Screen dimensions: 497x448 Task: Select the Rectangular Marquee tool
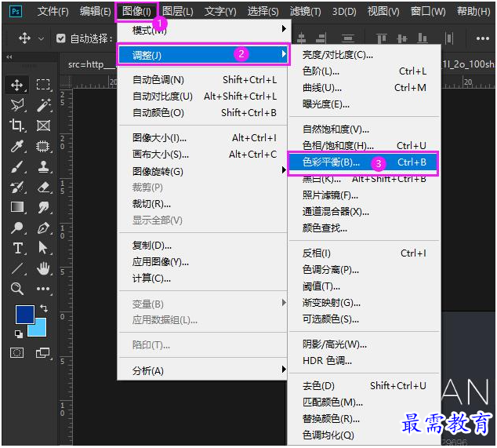(x=43, y=85)
